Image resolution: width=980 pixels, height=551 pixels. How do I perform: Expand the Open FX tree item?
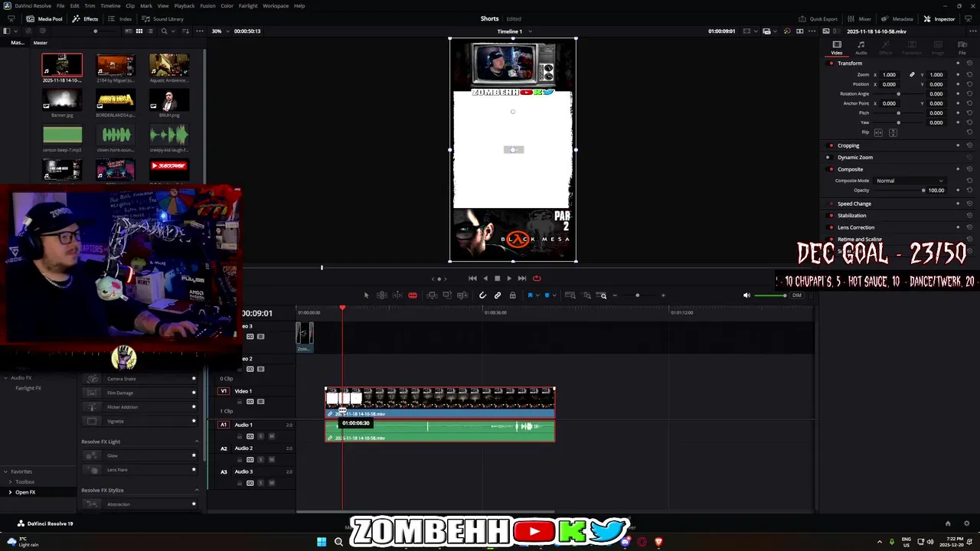point(11,492)
